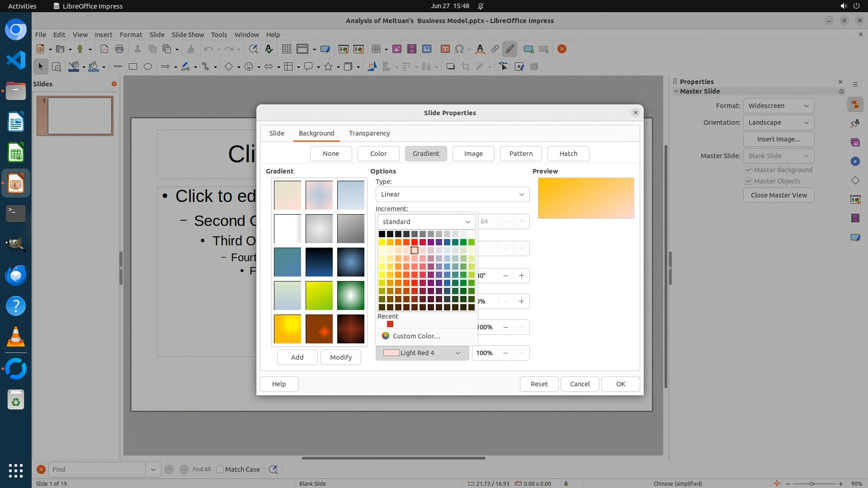Screen dimensions: 868x488
Task: Click the Display Grid toolbar icon
Action: point(286,49)
